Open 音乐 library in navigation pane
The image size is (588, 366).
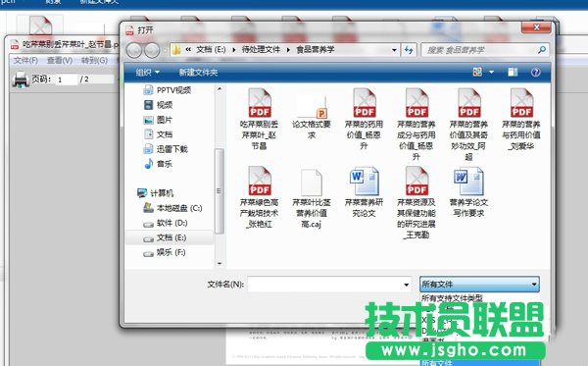[158, 164]
